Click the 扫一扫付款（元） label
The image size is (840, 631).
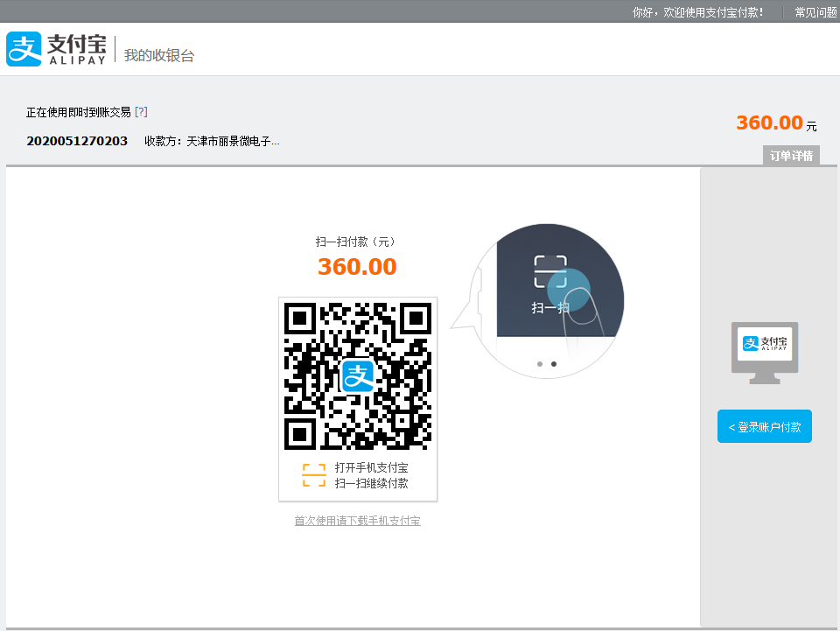coord(357,242)
